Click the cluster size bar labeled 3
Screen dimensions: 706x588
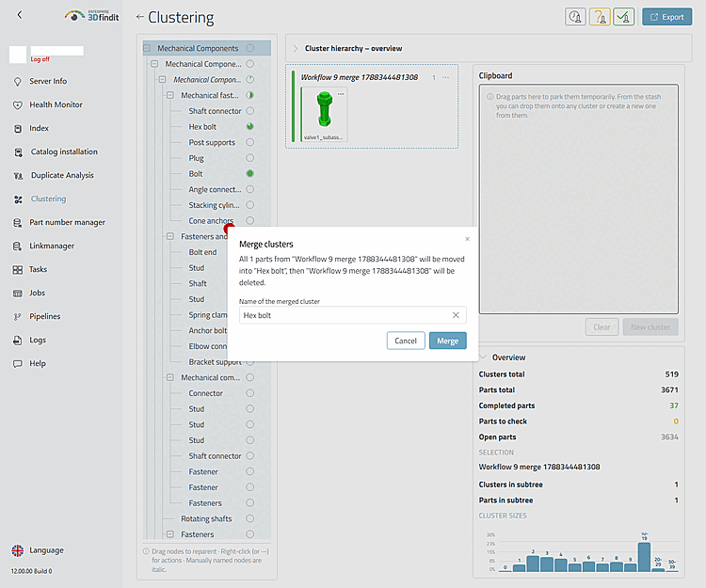click(547, 564)
